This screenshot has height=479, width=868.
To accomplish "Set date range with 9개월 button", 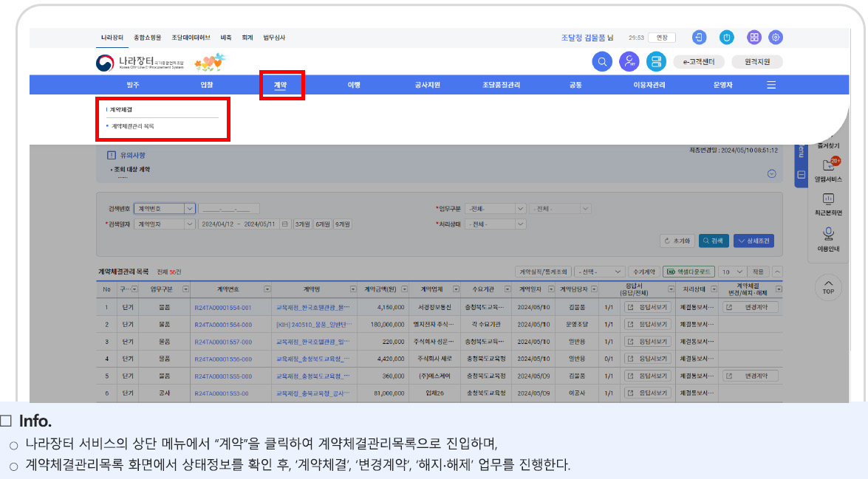I will [342, 224].
